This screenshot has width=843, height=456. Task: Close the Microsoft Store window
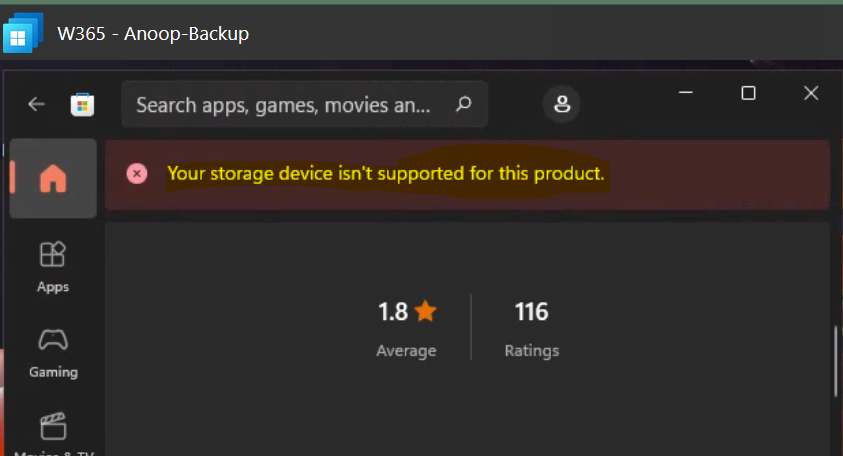[811, 94]
